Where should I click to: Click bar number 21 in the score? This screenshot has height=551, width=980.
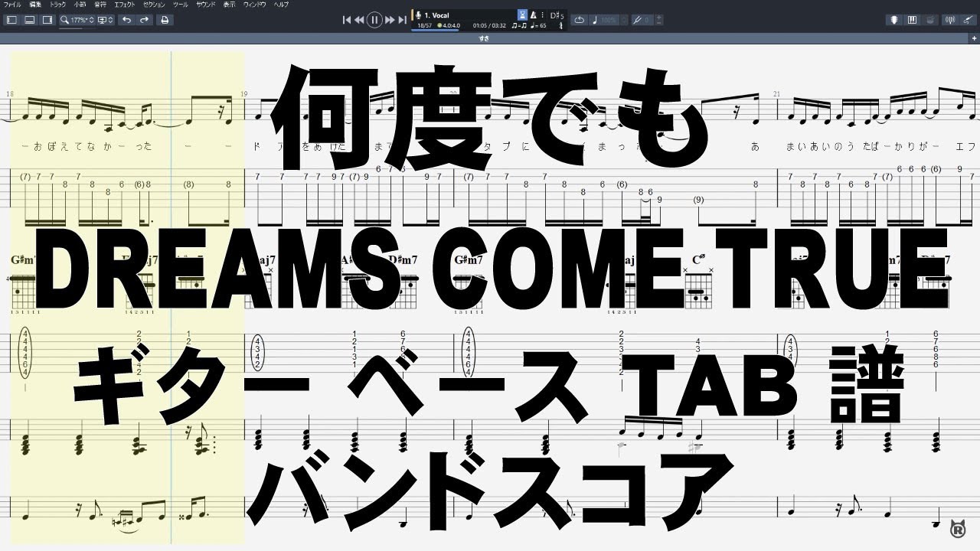pyautogui.click(x=778, y=94)
